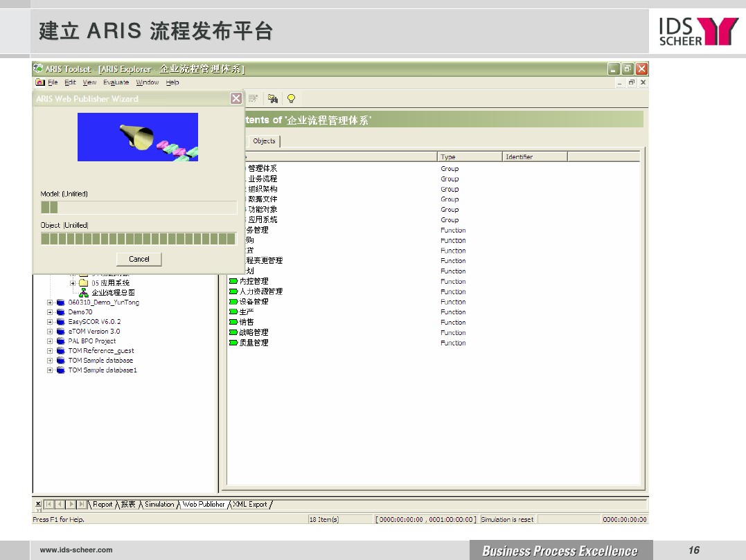Click the eTOM Version 3.0 database icon
Image resolution: width=746 pixels, height=560 pixels.
click(60, 332)
